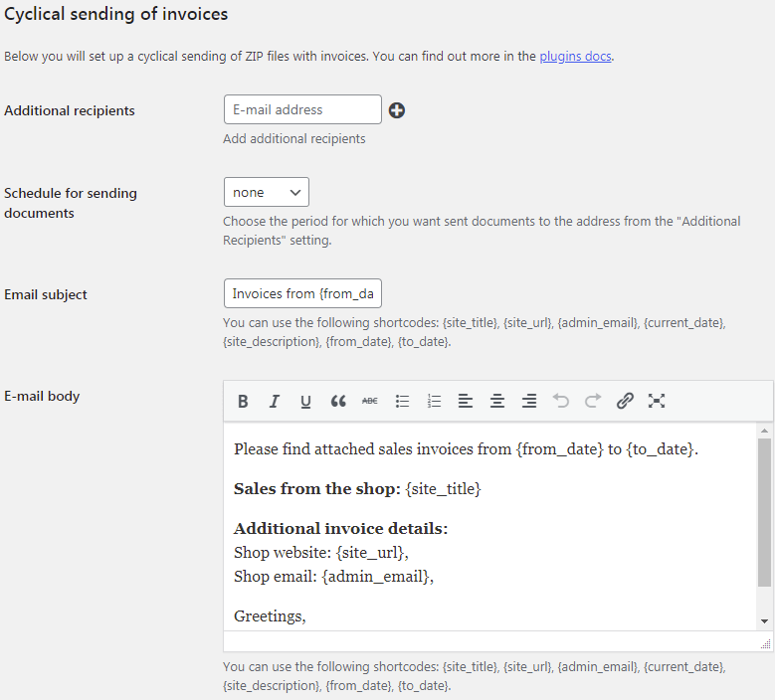Image resolution: width=775 pixels, height=700 pixels.
Task: Align text left in editor
Action: (466, 402)
